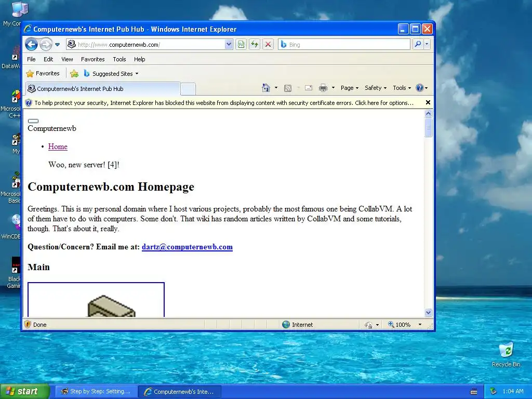Click the Compatibility View icon

click(x=241, y=45)
